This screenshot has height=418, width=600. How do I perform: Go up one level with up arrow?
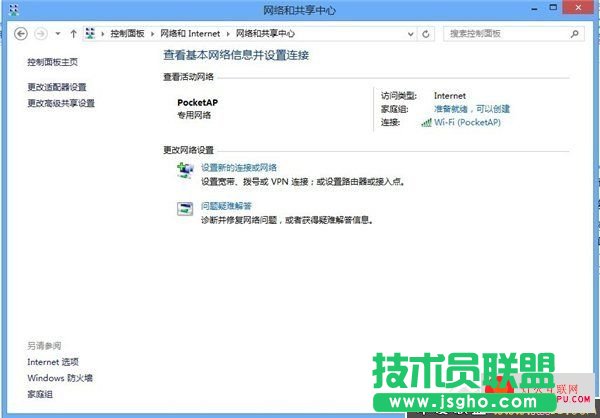tap(73, 34)
